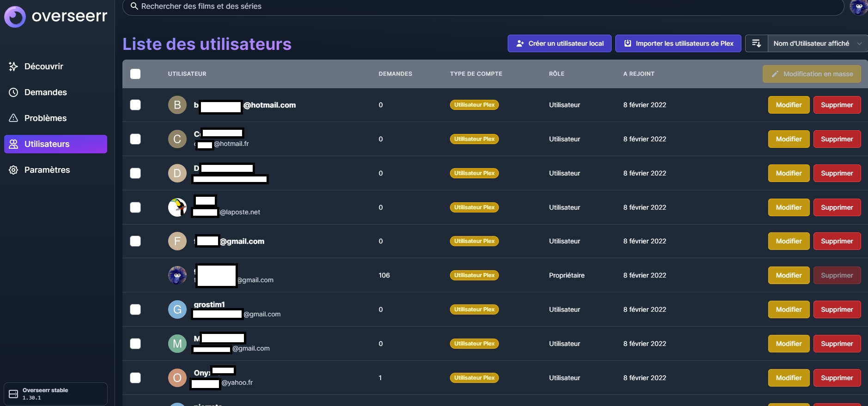Click Modifier for the Propriétaire user
This screenshot has width=868, height=406.
coord(789,275)
